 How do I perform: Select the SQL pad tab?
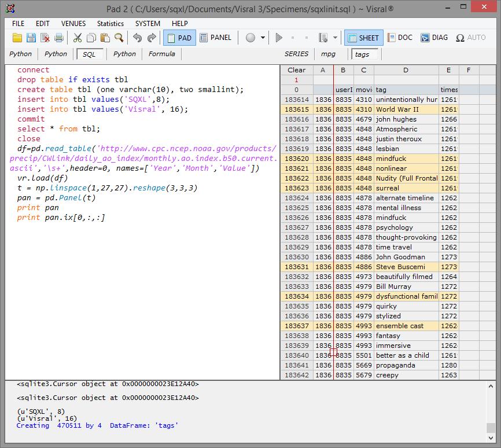(x=89, y=54)
